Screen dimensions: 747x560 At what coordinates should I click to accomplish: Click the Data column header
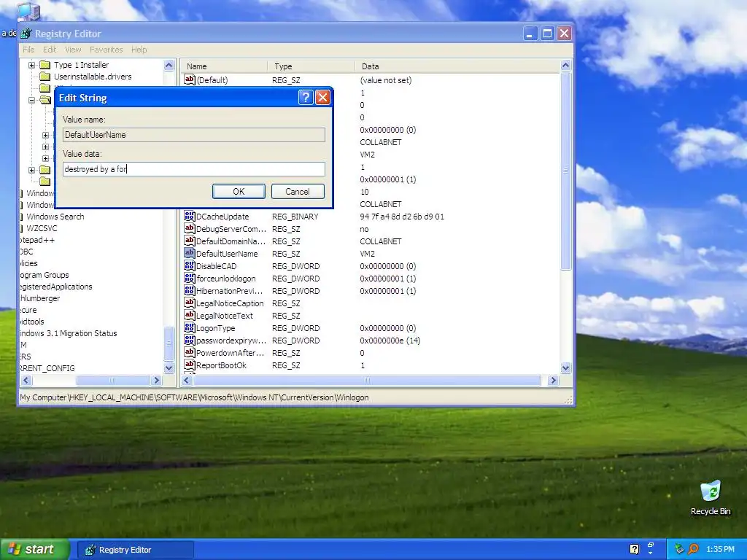pyautogui.click(x=457, y=66)
